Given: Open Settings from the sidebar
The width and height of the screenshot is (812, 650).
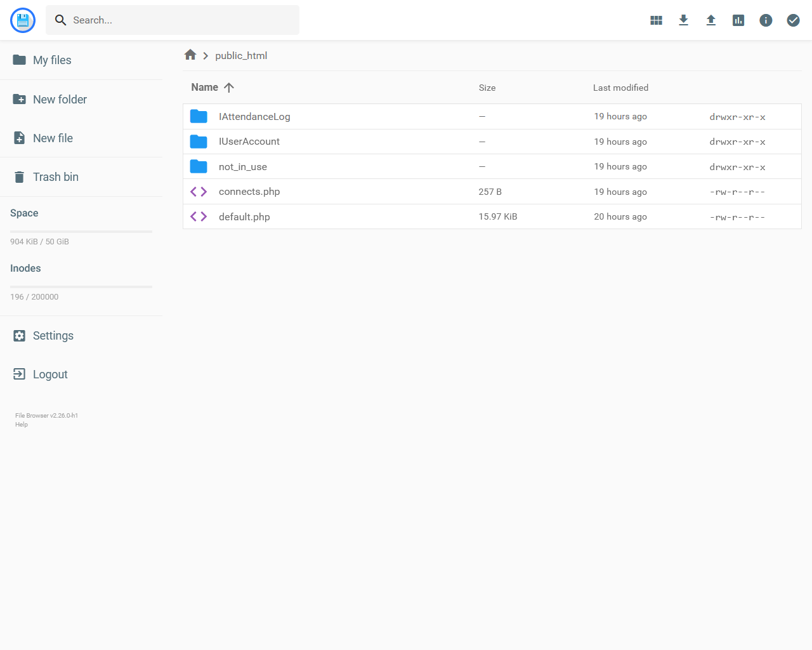Looking at the screenshot, I should [x=53, y=336].
